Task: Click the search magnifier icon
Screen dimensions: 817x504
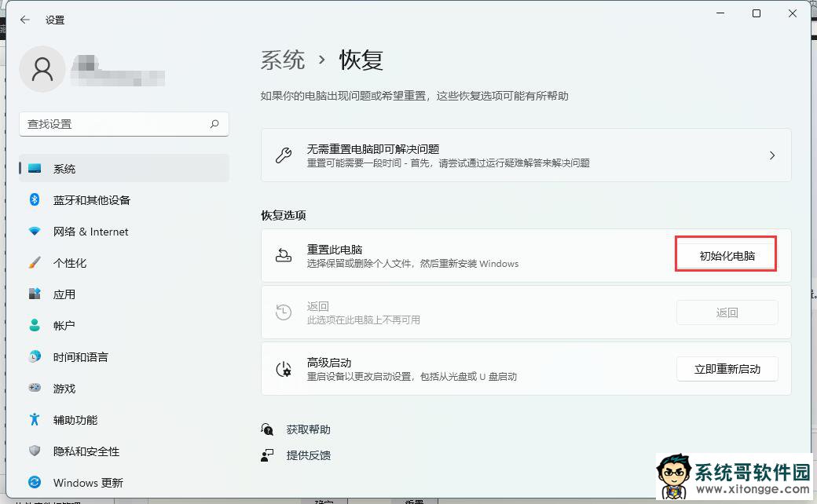Action: (x=214, y=124)
